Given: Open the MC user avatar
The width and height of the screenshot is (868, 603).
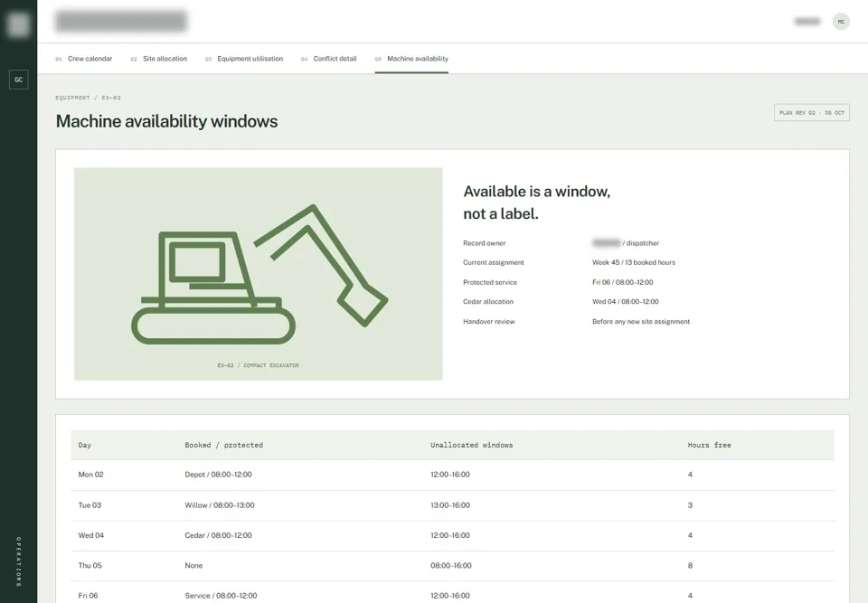Looking at the screenshot, I should [841, 22].
